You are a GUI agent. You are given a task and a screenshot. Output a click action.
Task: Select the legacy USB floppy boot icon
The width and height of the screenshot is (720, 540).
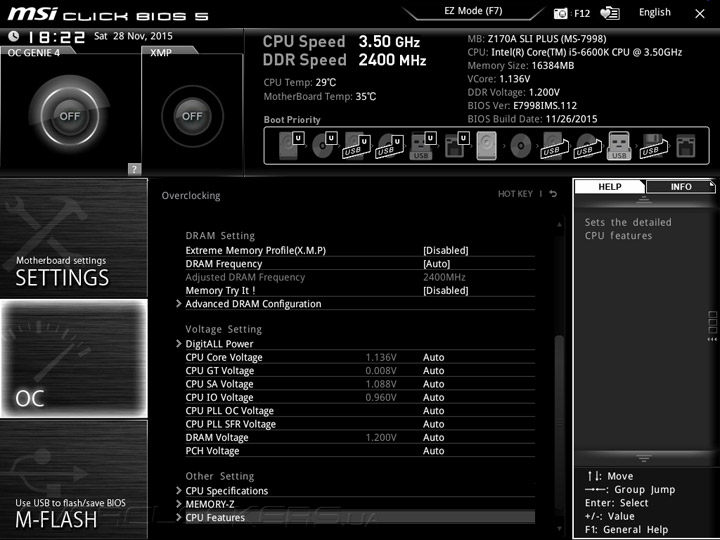654,146
